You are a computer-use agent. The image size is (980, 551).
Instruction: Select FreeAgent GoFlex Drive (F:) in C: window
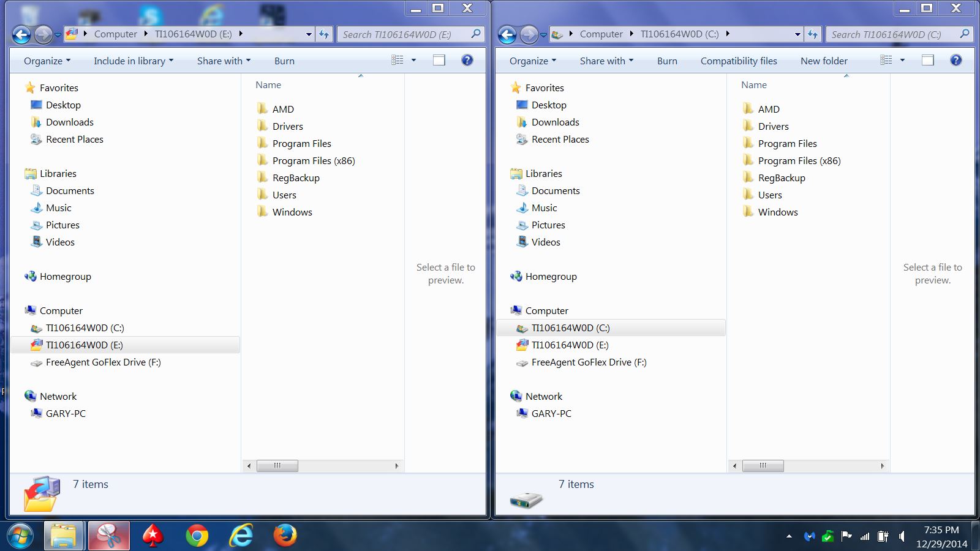pyautogui.click(x=582, y=362)
